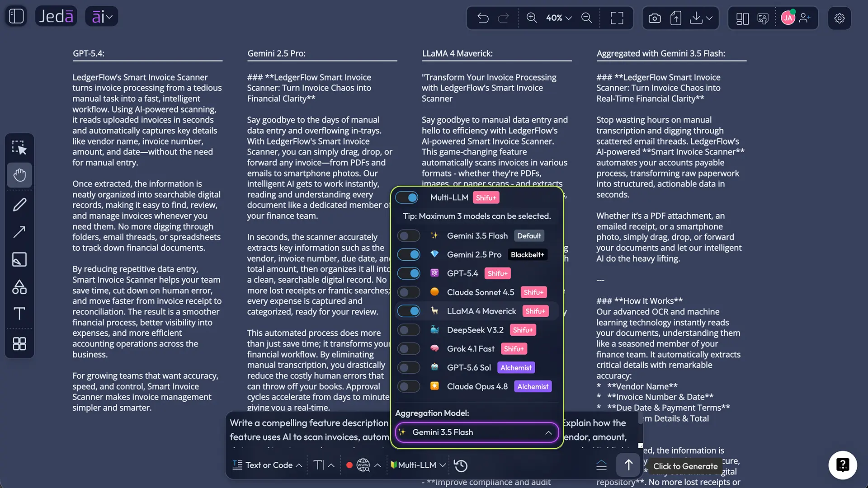Disable the Gemini 2.5 Pro model toggle
This screenshot has width=868, height=488.
(x=409, y=254)
